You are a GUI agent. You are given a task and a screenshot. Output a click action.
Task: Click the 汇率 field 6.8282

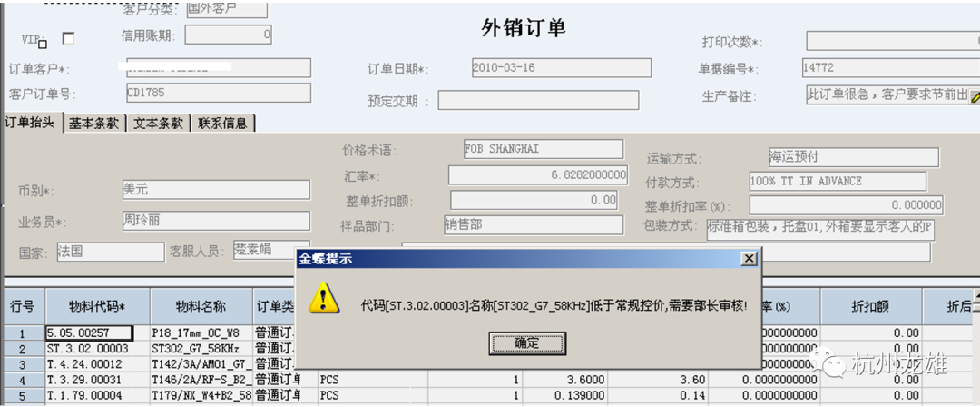pos(538,175)
